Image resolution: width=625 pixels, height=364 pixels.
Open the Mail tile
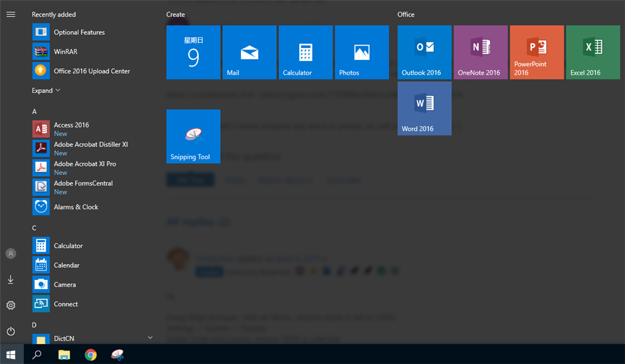point(250,52)
